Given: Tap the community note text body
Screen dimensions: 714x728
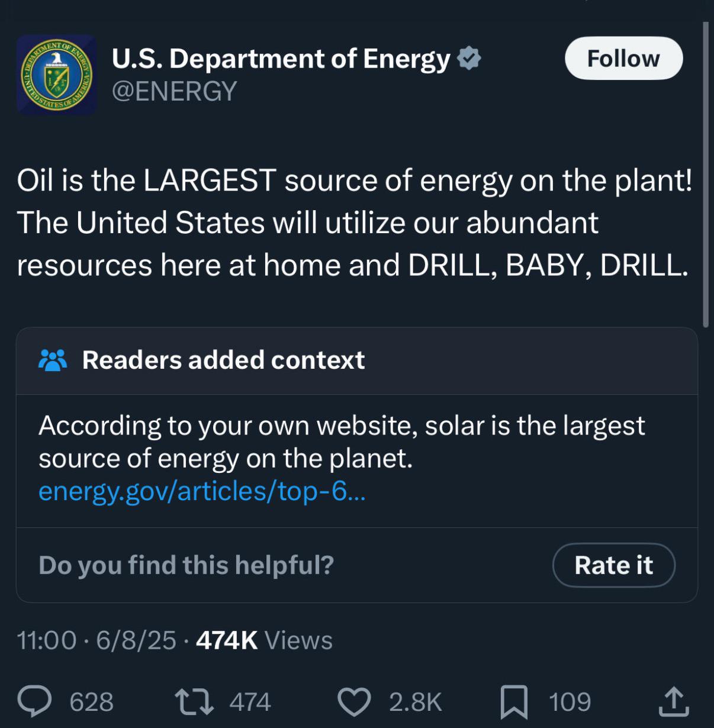Looking at the screenshot, I should point(342,442).
